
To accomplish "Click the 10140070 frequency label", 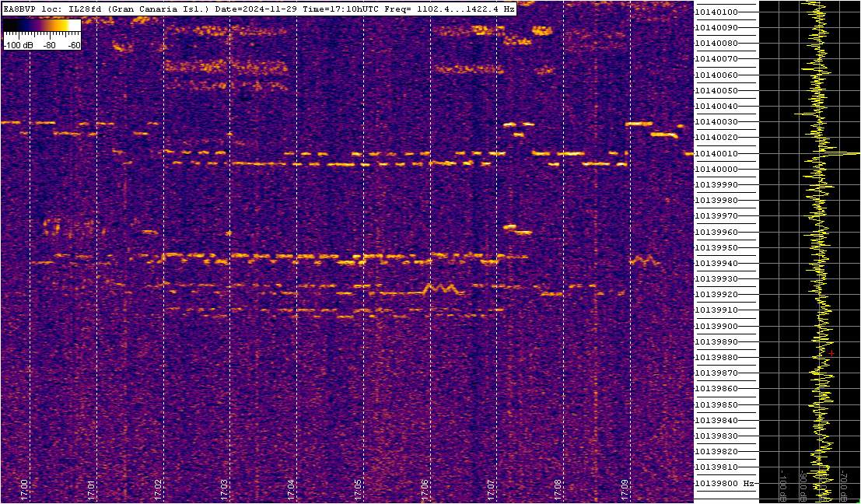I will tap(716, 59).
